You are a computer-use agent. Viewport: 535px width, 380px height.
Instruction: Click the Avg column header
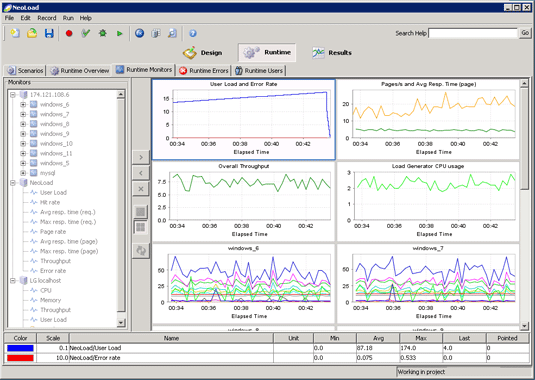pyautogui.click(x=378, y=338)
